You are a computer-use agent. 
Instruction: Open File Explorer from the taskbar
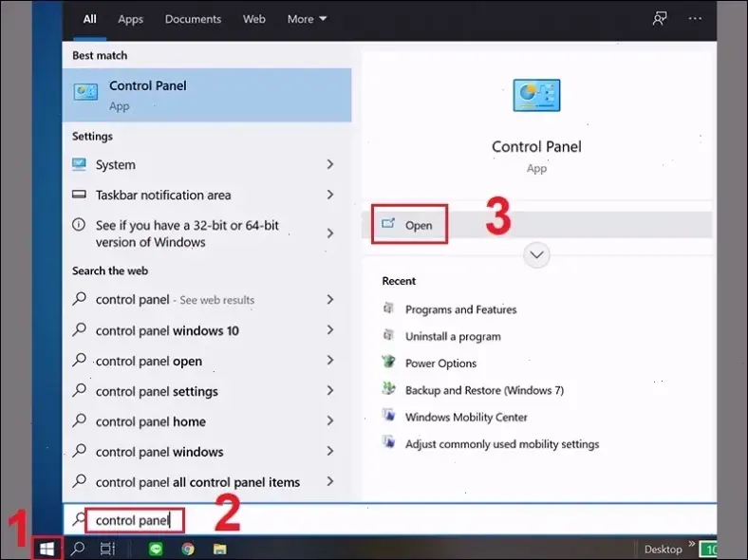pos(219,549)
